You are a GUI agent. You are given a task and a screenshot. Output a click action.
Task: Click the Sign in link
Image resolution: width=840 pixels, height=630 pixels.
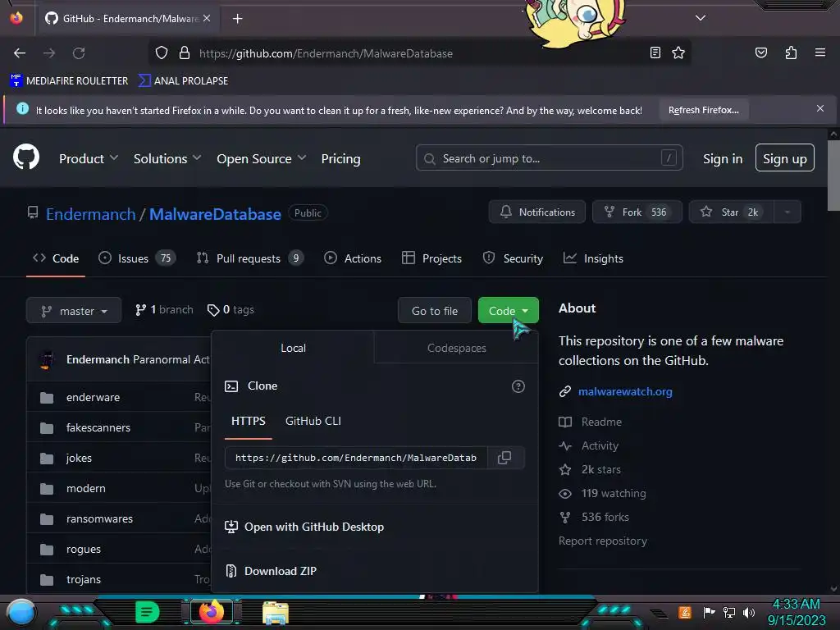coord(722,159)
